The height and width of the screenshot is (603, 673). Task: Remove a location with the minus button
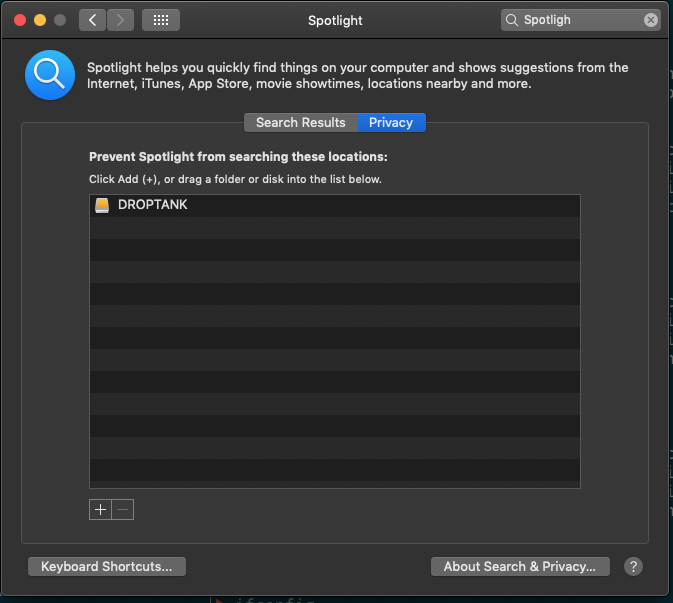pyautogui.click(x=123, y=509)
